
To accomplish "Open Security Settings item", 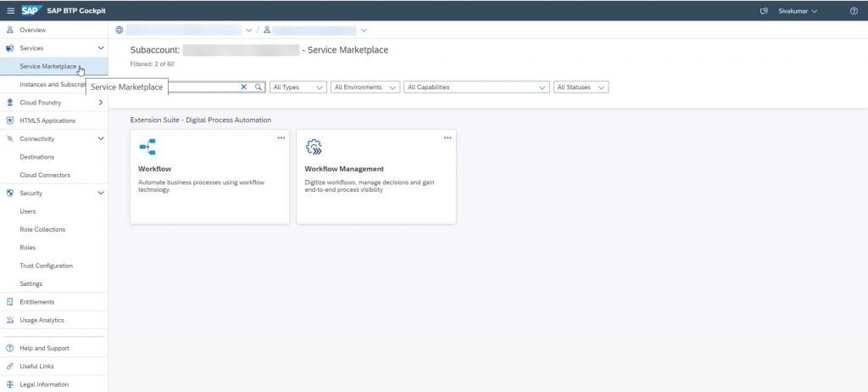I will 31,284.
